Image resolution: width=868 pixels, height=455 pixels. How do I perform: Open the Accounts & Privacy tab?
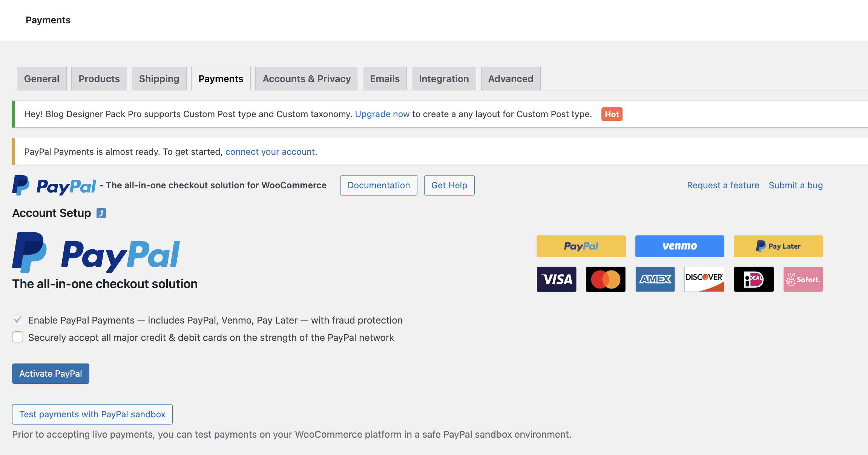click(306, 78)
